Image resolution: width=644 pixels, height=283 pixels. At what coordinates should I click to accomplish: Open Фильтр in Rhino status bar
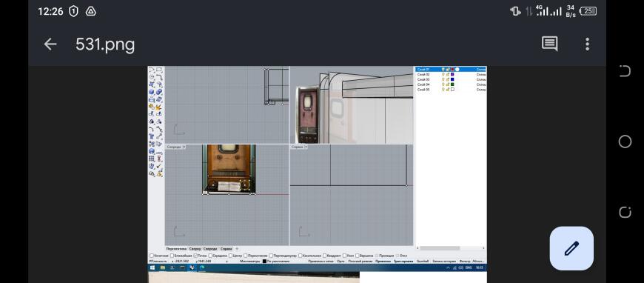465,262
